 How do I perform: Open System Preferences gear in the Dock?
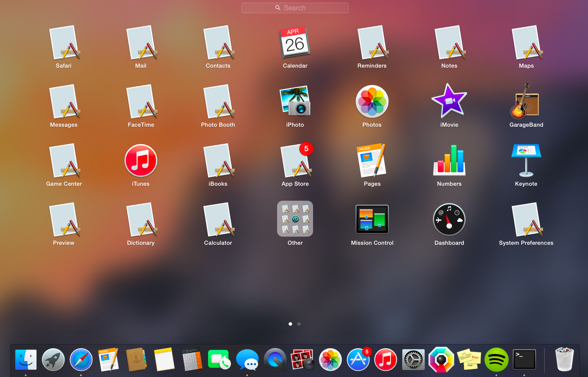click(414, 359)
